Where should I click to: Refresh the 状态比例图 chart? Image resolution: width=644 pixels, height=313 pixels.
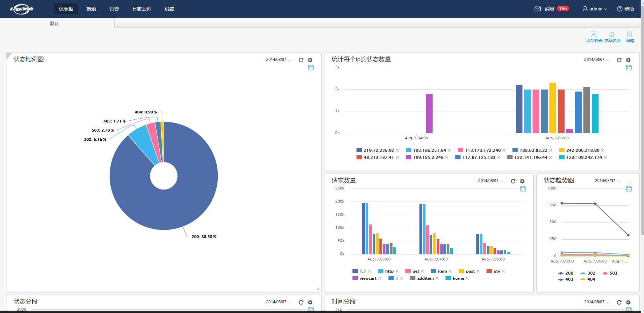click(x=301, y=60)
